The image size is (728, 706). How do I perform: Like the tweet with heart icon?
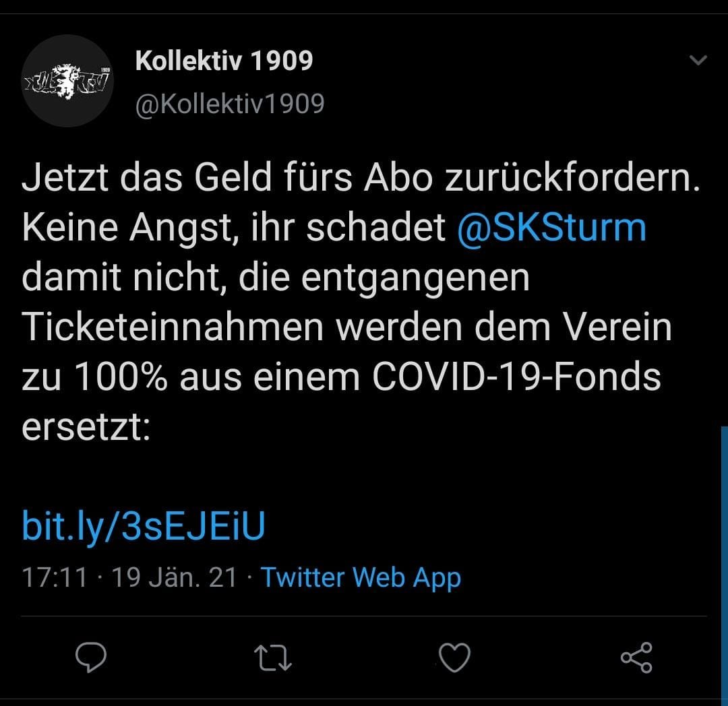454,657
